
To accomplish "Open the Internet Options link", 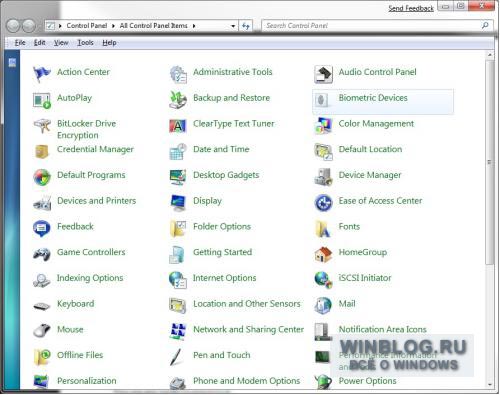I will tap(224, 278).
